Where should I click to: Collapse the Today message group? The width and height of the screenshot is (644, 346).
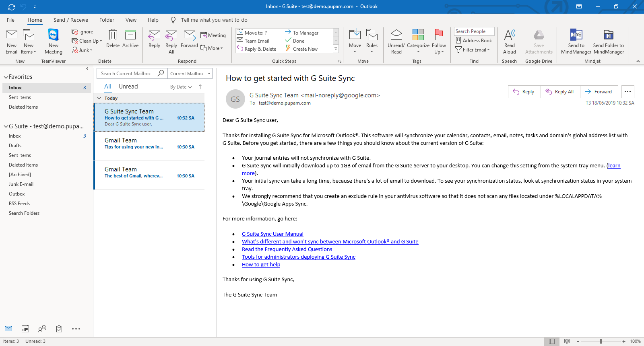[x=99, y=98]
